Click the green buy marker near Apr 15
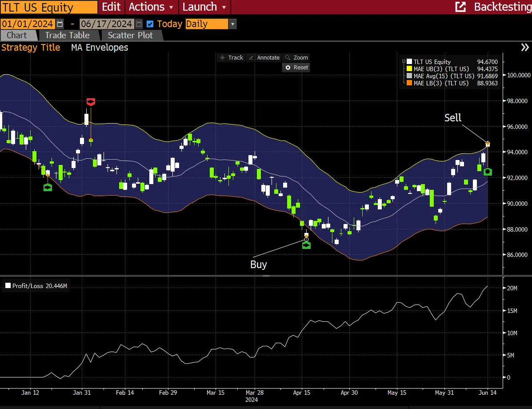The width and height of the screenshot is (532, 409). tap(306, 245)
